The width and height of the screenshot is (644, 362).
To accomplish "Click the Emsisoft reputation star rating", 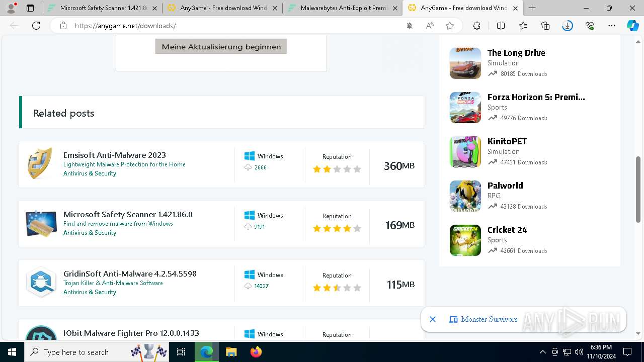I will click(337, 169).
